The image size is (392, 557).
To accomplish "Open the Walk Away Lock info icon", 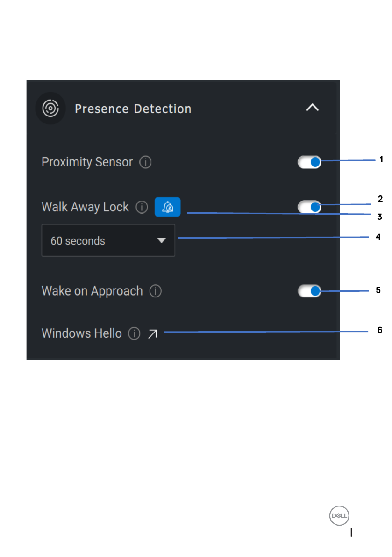I will point(142,207).
